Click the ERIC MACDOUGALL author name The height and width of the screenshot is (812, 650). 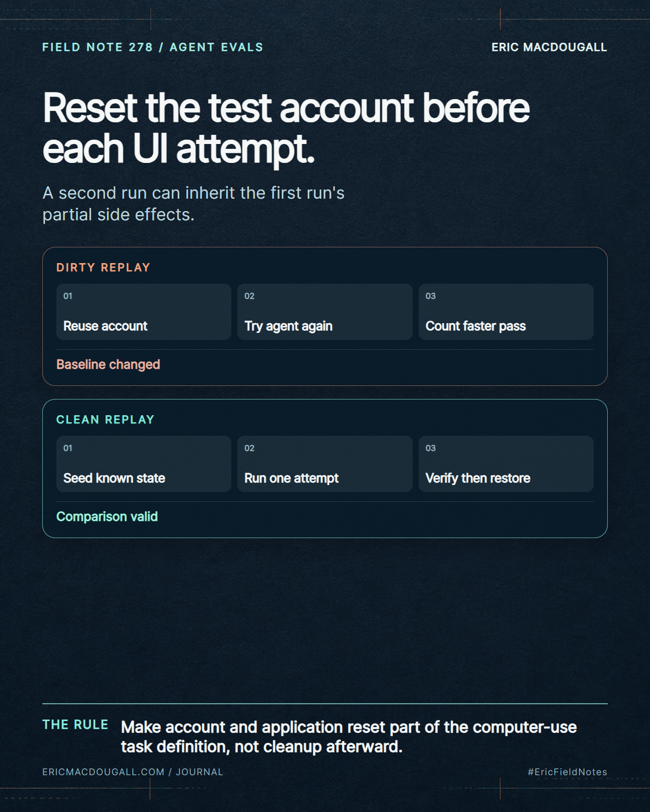click(549, 47)
